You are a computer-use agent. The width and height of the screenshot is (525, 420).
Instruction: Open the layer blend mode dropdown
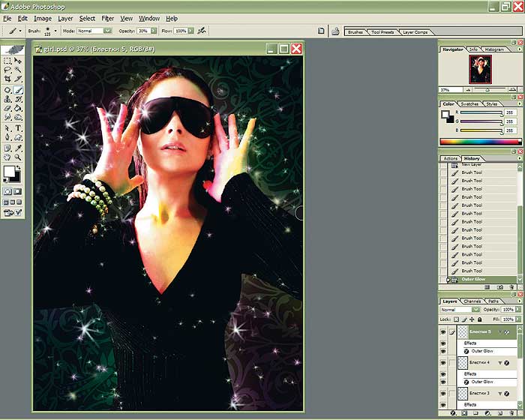click(475, 310)
